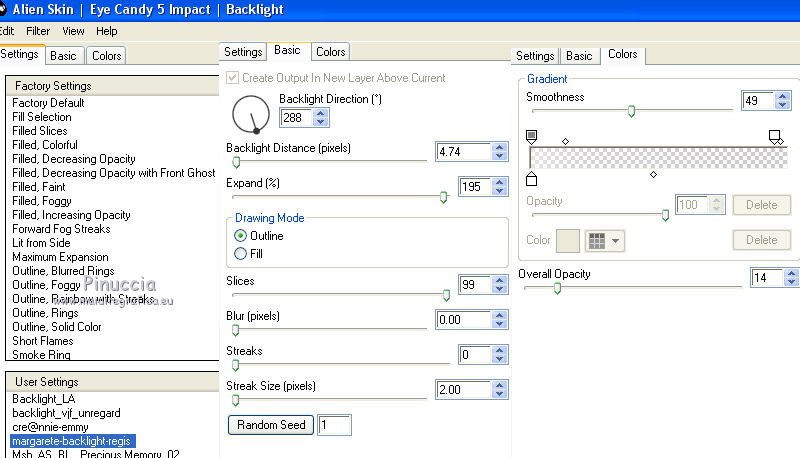800x458 pixels.
Task: Select Lit from Side preset
Action: (41, 243)
